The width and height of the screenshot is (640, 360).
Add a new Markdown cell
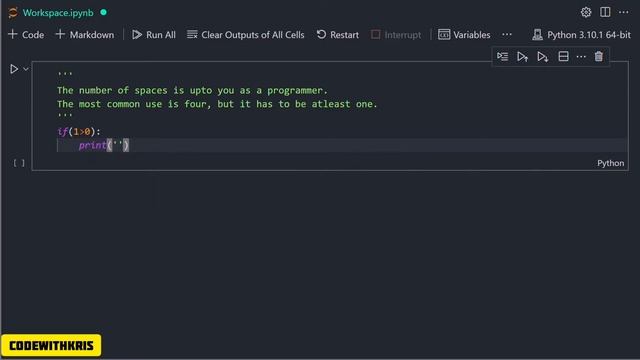pos(85,35)
